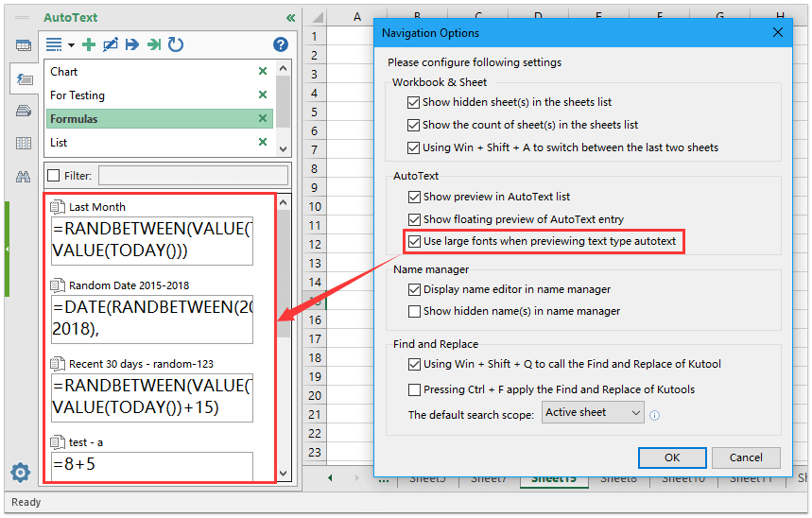Screen dimensions: 812x518
Task: Enable Show hidden name(s) in name manager
Action: coord(414,311)
